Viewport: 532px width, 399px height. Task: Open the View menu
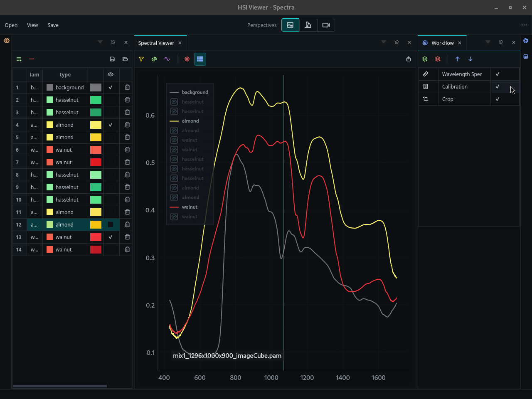point(32,25)
